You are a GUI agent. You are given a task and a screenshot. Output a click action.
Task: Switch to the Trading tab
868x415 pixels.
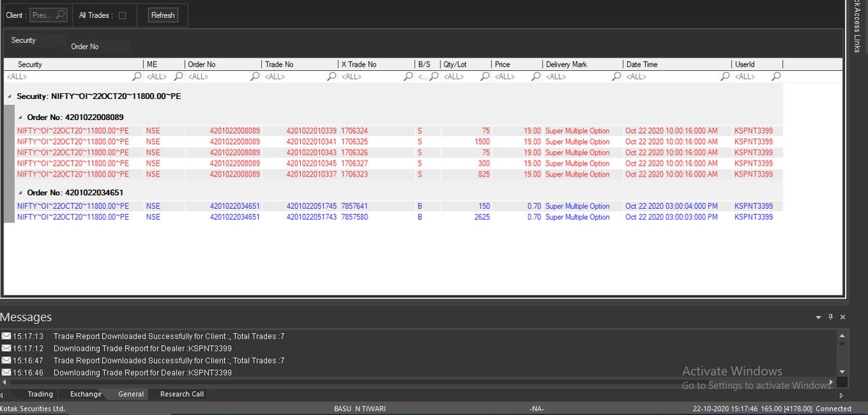pyautogui.click(x=41, y=394)
